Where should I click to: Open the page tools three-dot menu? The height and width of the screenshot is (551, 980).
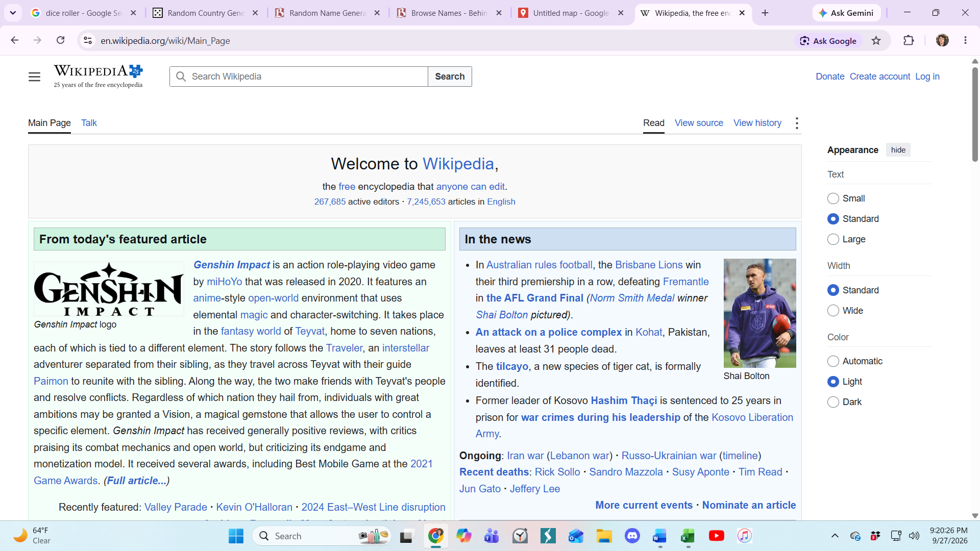tap(797, 123)
